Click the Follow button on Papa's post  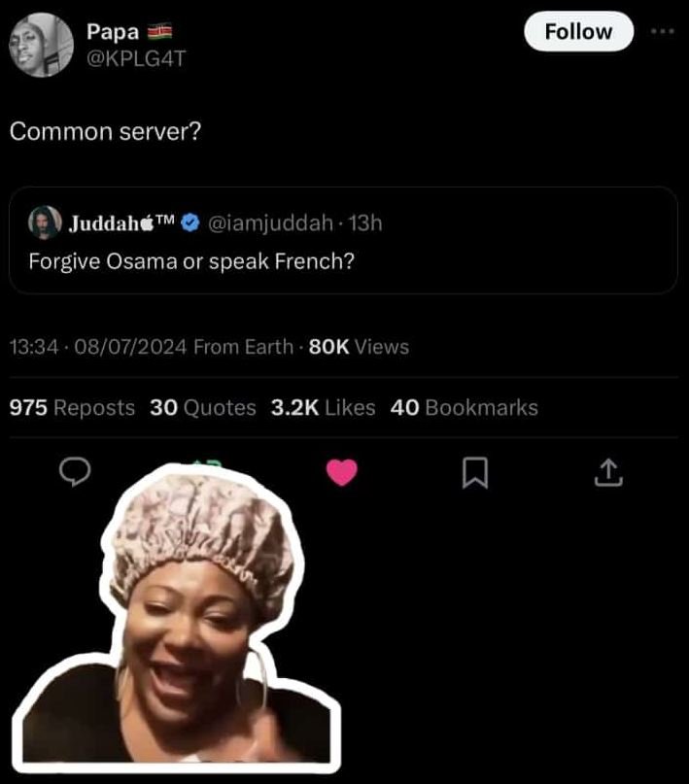[578, 31]
